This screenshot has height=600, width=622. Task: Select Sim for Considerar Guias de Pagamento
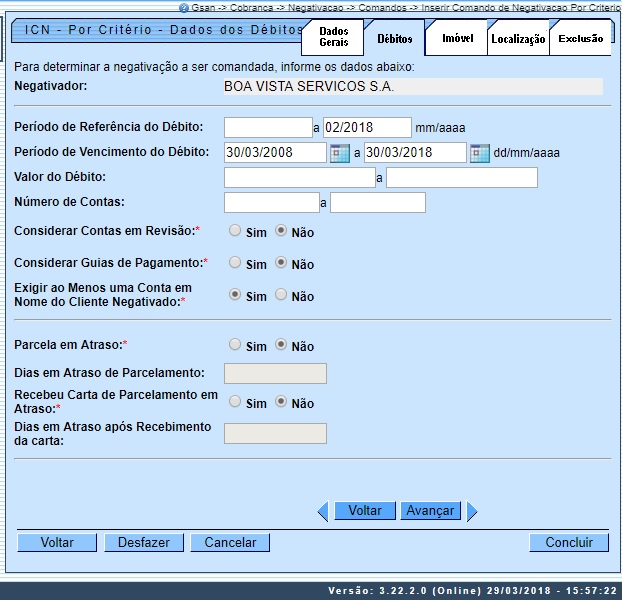[235, 263]
